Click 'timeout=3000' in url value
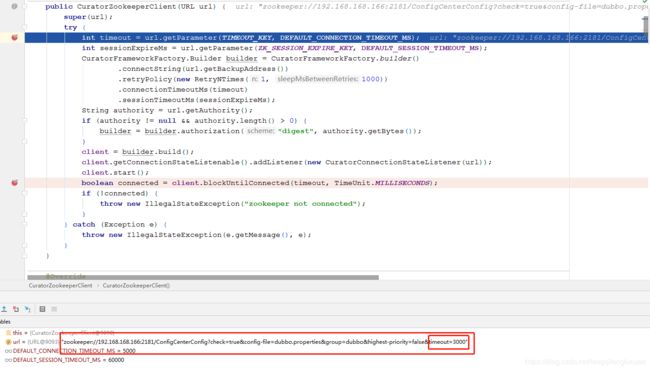The height and width of the screenshot is (370, 650). [449, 342]
